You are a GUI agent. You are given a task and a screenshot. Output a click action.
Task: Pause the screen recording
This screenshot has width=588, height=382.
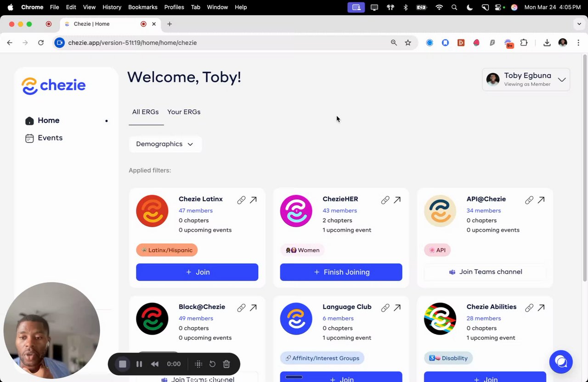139,364
